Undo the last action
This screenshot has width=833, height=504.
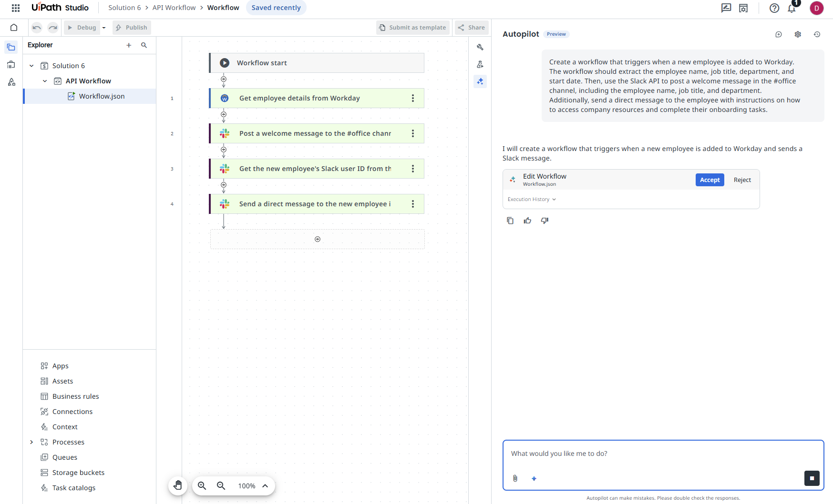[x=37, y=28]
